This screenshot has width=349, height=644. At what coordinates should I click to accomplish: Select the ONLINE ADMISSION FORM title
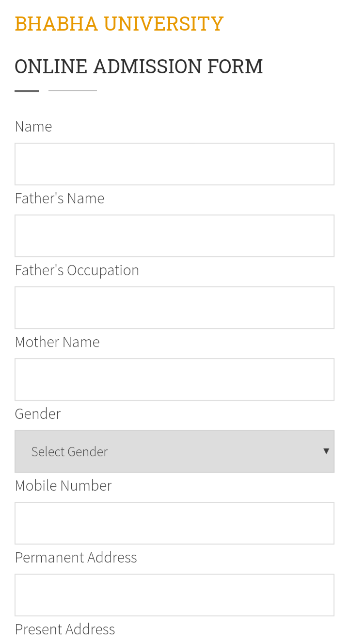point(139,66)
